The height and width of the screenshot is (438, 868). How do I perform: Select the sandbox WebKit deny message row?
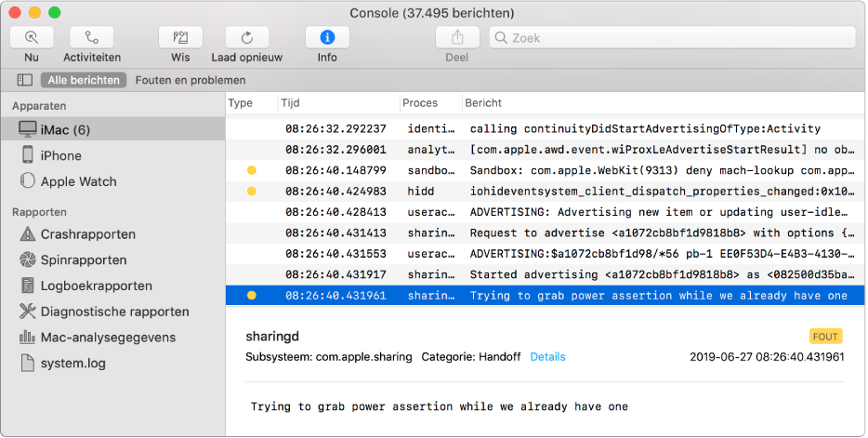pyautogui.click(x=545, y=170)
